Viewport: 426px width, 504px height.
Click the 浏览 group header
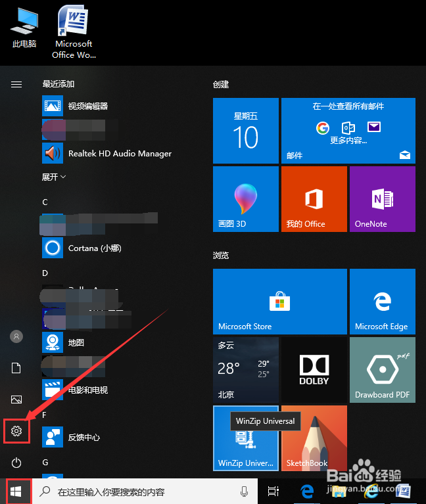(220, 255)
